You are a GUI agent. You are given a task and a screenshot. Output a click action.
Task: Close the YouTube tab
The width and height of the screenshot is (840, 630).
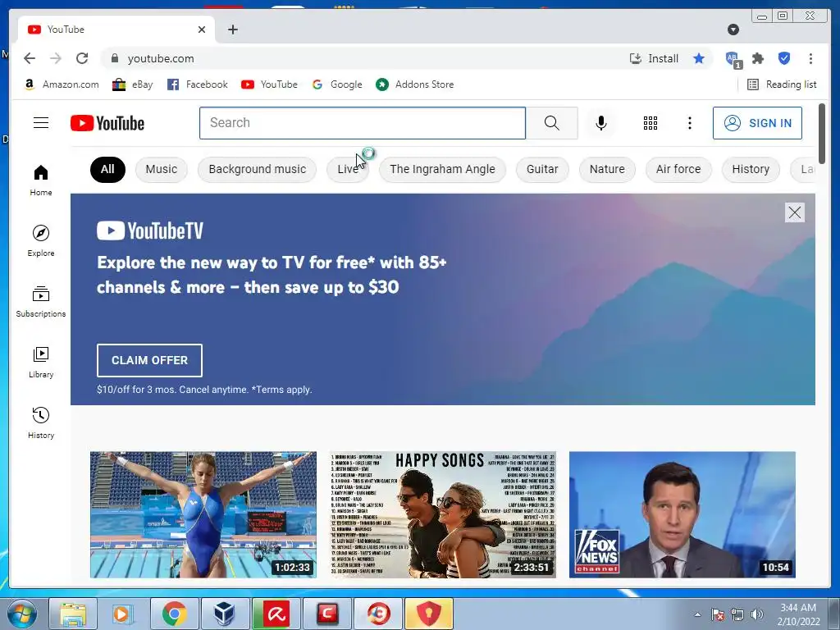pos(202,30)
